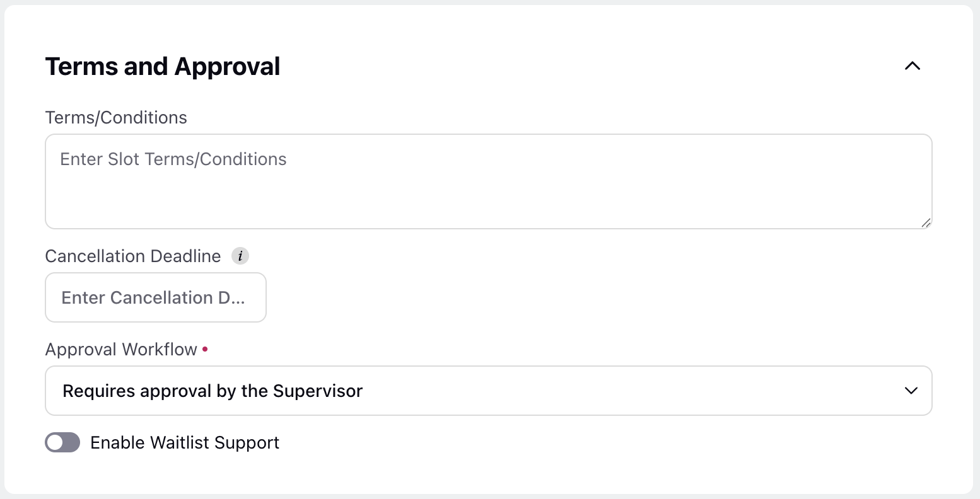Collapse the Terms and Approval section
Screen dimensions: 980x499
(913, 66)
